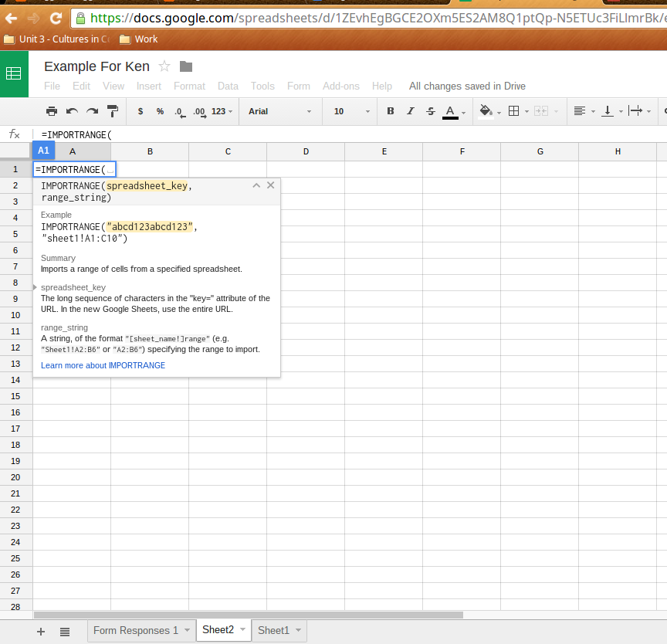
Task: Open the Help menu
Action: click(382, 86)
